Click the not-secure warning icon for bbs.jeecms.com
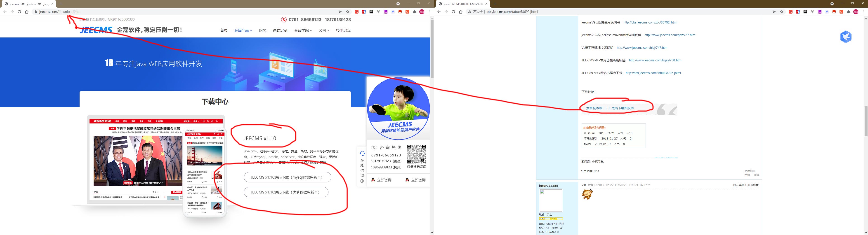868x235 pixels. [x=469, y=12]
